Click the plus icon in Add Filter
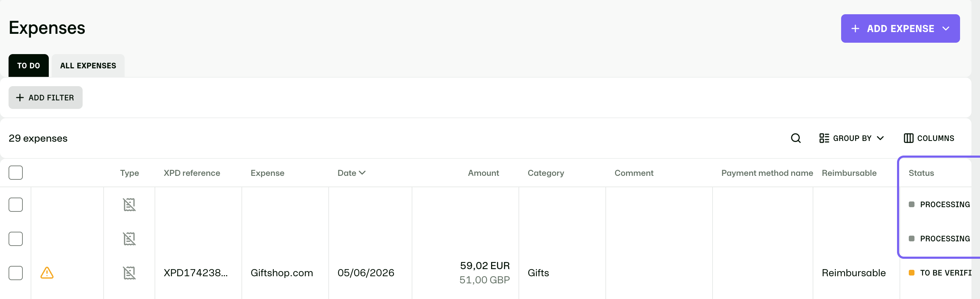 20,98
